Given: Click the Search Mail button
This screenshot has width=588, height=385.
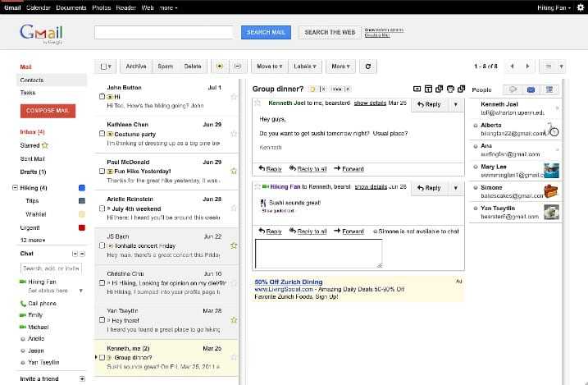Looking at the screenshot, I should pos(266,33).
